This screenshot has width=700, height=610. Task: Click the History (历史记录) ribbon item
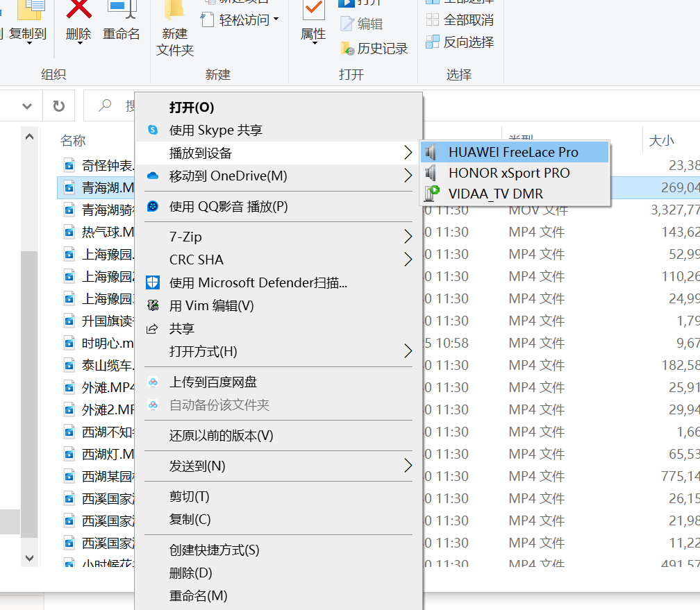coord(374,48)
